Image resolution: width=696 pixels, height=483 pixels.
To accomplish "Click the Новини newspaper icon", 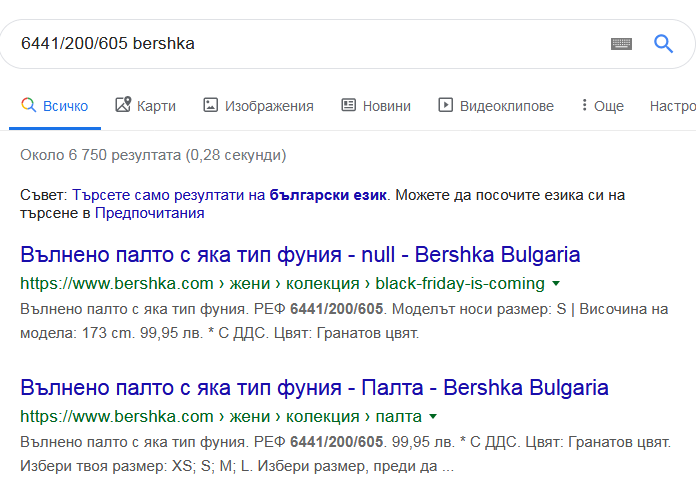I will pos(348,105).
